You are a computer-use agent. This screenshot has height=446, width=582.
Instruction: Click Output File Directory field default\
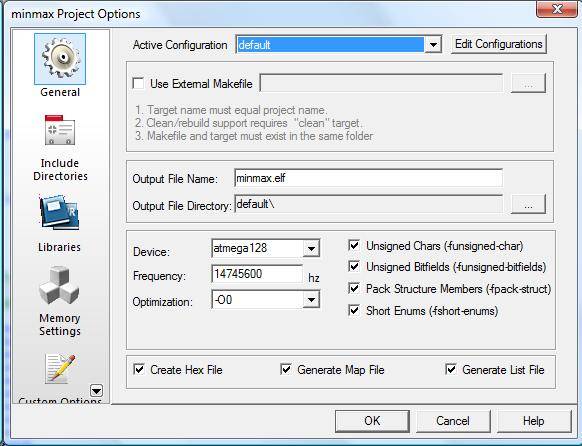369,204
